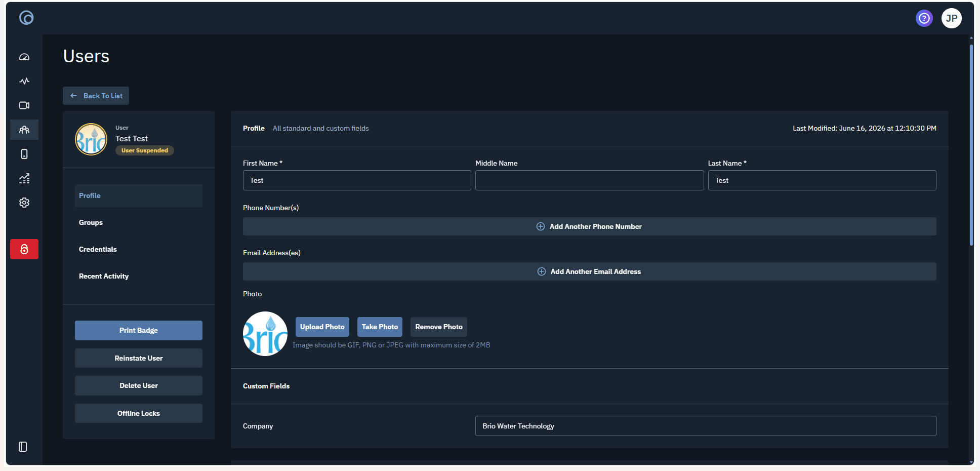Focus the Last Name input field

point(822,180)
